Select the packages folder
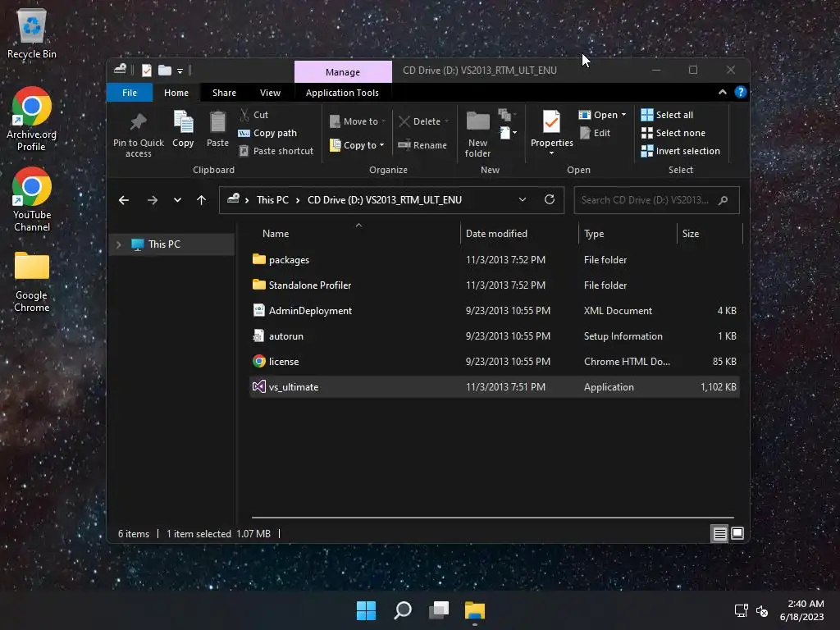 coord(495,260)
